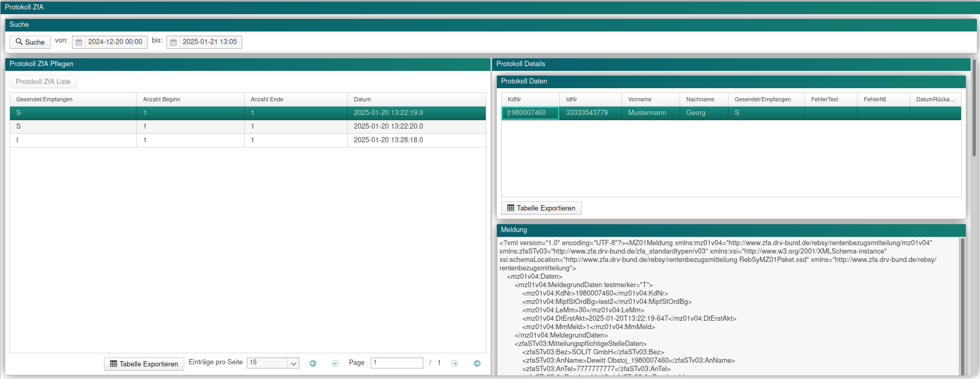Go to the first page arrow
The image size is (980, 379).
click(313, 363)
